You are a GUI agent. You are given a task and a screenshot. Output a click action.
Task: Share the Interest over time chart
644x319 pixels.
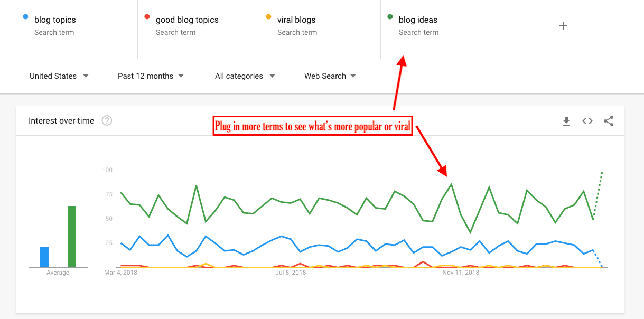coord(609,121)
